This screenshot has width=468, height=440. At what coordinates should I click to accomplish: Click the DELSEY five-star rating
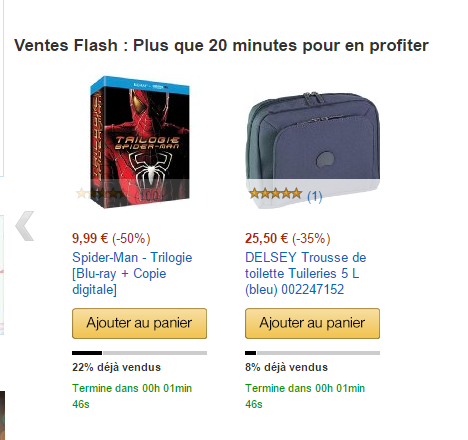tap(276, 194)
